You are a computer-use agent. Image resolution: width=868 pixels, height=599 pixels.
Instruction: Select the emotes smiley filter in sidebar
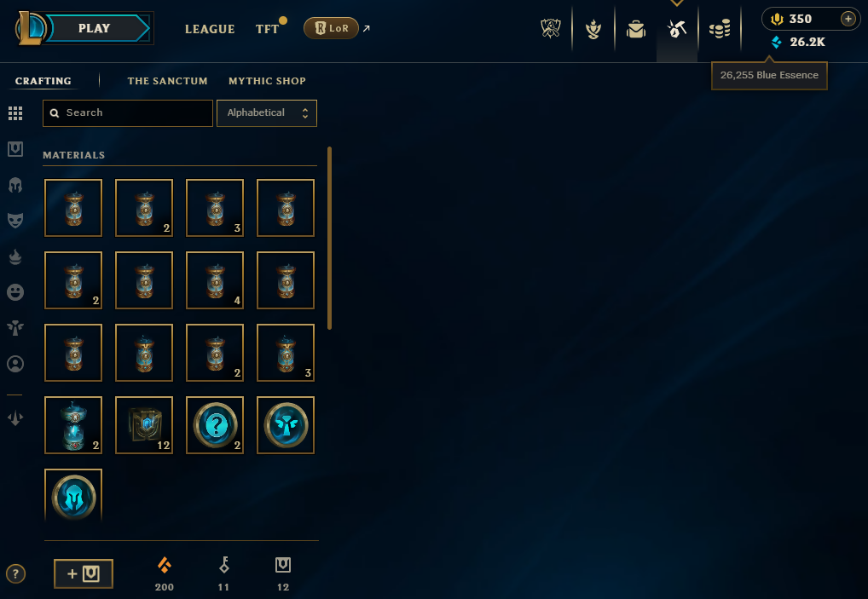coord(15,292)
